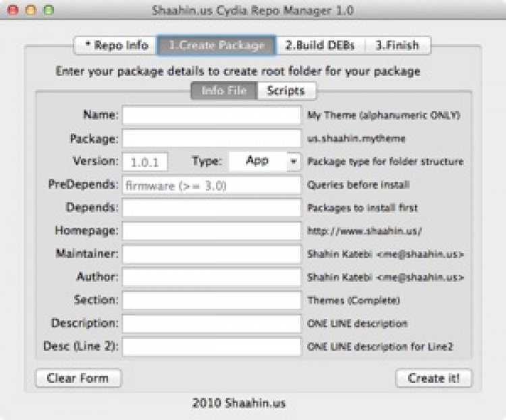
Task: Click the Create it! button
Action: pos(433,378)
